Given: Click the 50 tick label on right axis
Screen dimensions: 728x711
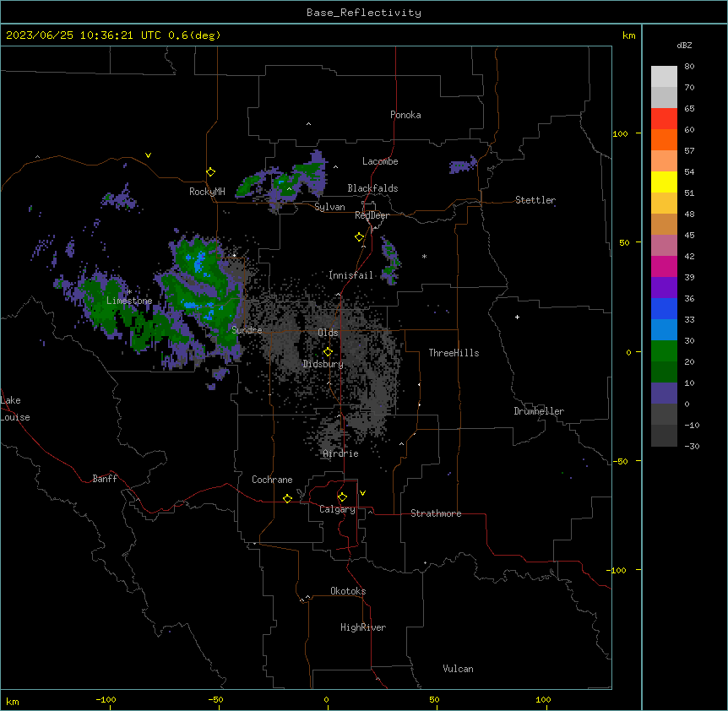Looking at the screenshot, I should 624,242.
